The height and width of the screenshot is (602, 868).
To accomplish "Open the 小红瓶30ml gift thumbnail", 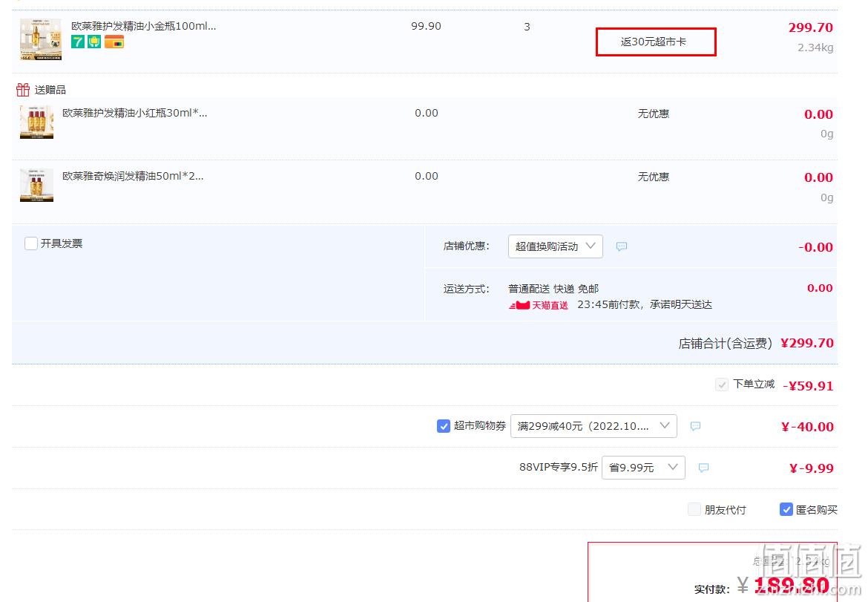I will 36,122.
